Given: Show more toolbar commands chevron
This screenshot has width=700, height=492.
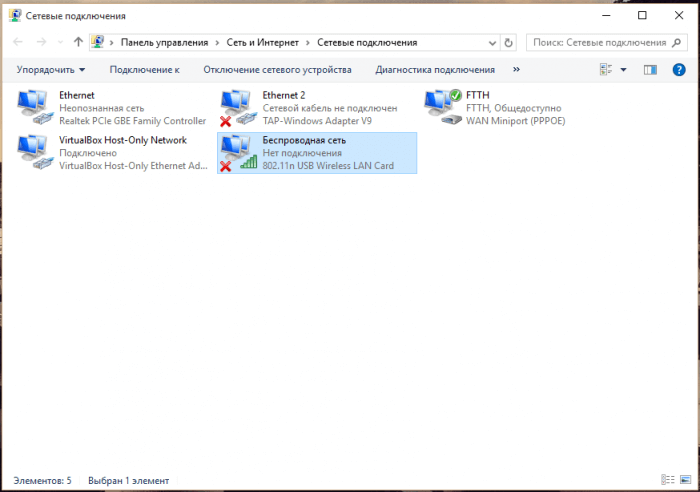Looking at the screenshot, I should pyautogui.click(x=516, y=70).
